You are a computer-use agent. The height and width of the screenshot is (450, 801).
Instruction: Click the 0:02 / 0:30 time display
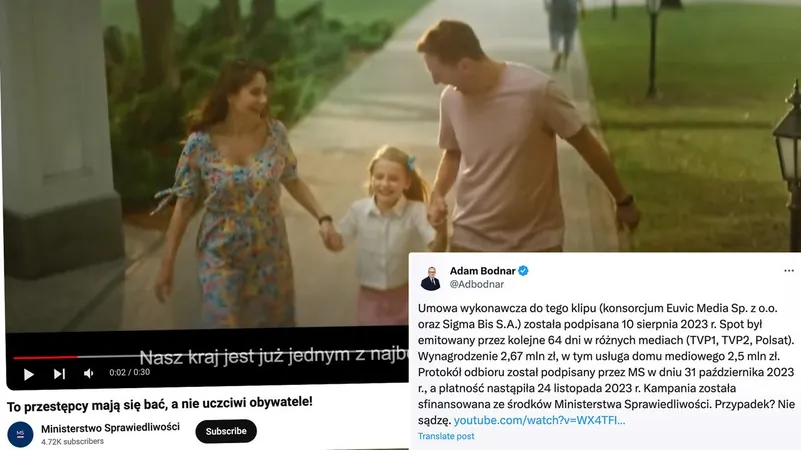(x=129, y=372)
